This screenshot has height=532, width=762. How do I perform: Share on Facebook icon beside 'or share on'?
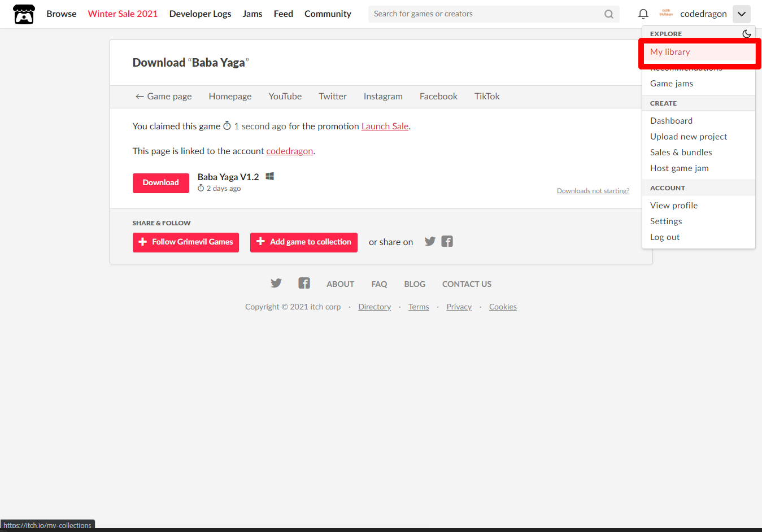coord(447,242)
